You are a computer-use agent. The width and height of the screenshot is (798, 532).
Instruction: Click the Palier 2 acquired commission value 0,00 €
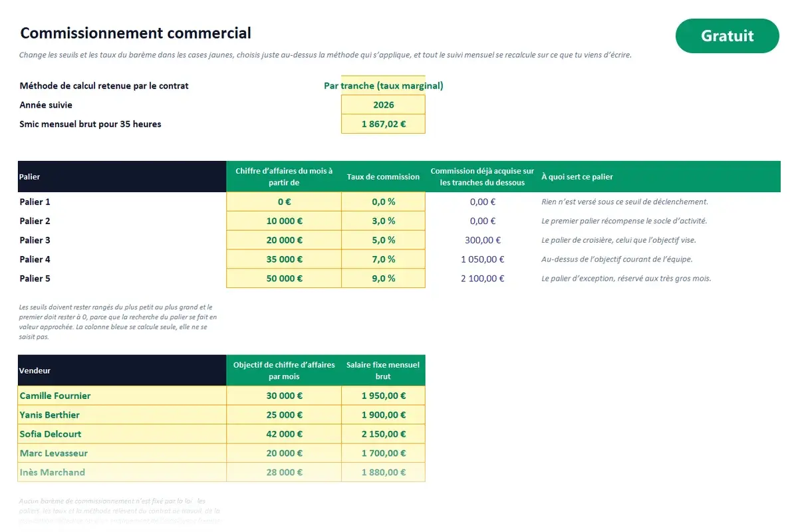click(x=483, y=221)
